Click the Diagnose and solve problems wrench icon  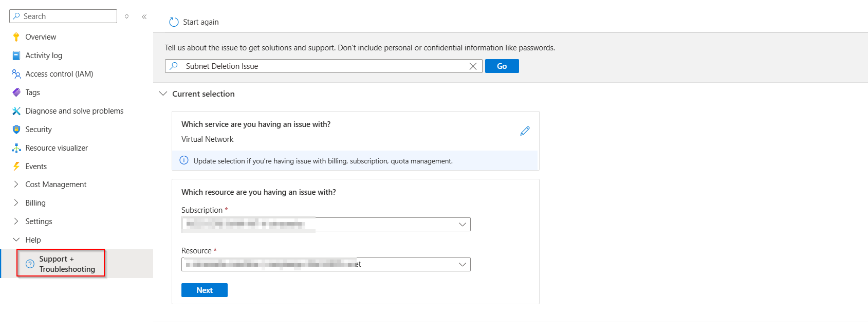pos(16,111)
